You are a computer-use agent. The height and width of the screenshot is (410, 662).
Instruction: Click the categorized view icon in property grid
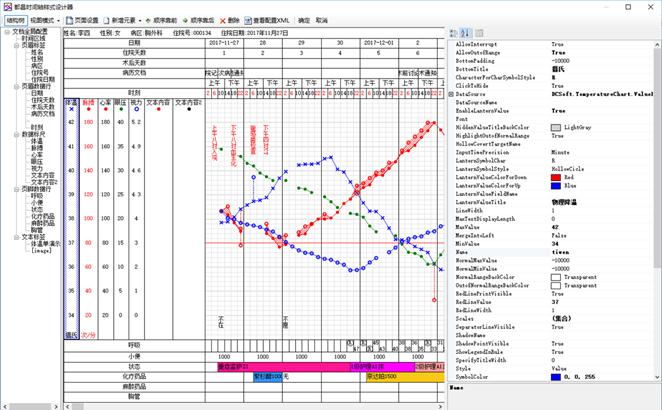click(451, 33)
